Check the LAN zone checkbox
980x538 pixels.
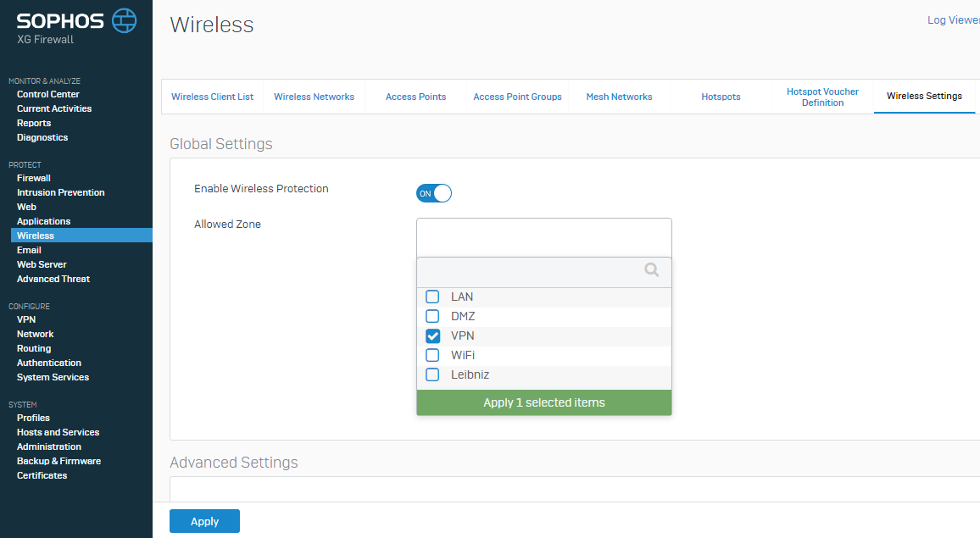click(432, 297)
